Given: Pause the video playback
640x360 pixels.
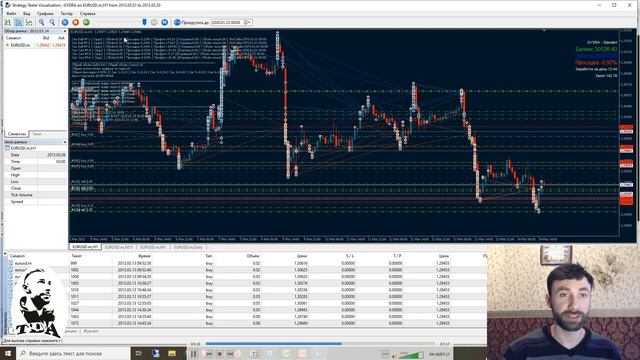Looking at the screenshot, I should click(x=193, y=354).
